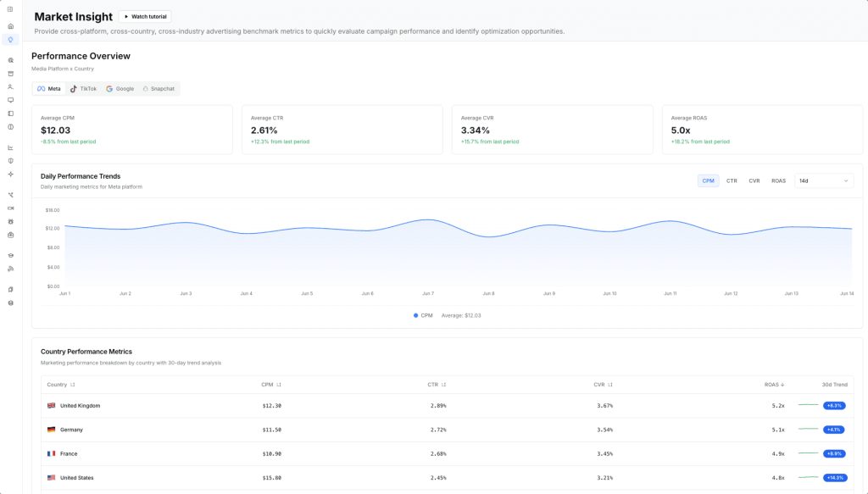Switch to the Meta platform tab

(48, 88)
